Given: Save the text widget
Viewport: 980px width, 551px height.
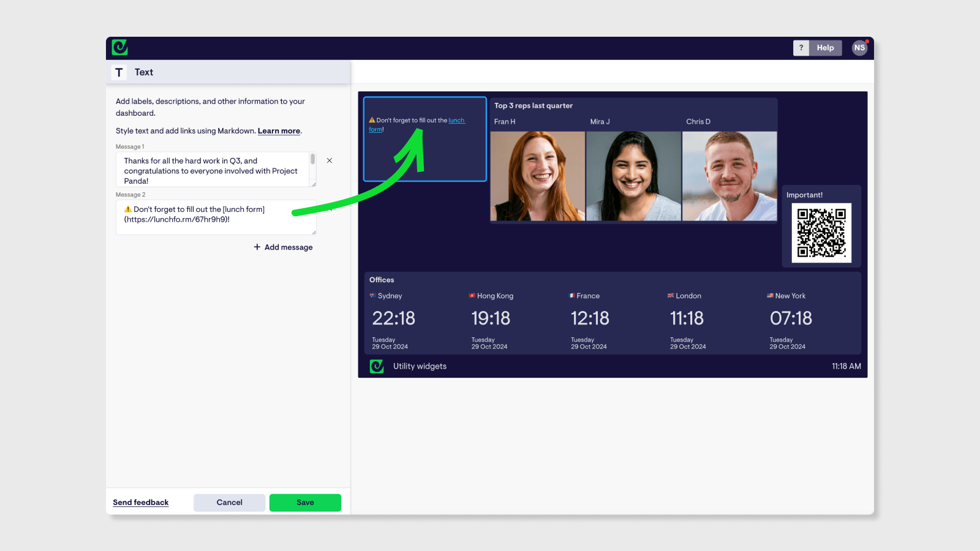Looking at the screenshot, I should click(x=305, y=503).
